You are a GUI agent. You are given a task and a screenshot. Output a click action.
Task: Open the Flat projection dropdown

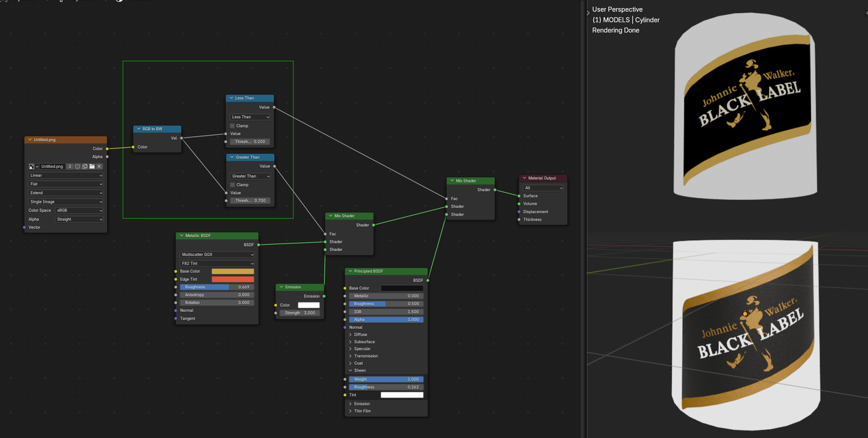[66, 184]
